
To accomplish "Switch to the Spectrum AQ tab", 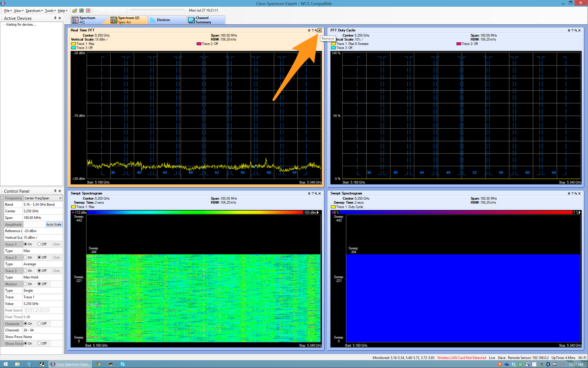I will [x=89, y=20].
